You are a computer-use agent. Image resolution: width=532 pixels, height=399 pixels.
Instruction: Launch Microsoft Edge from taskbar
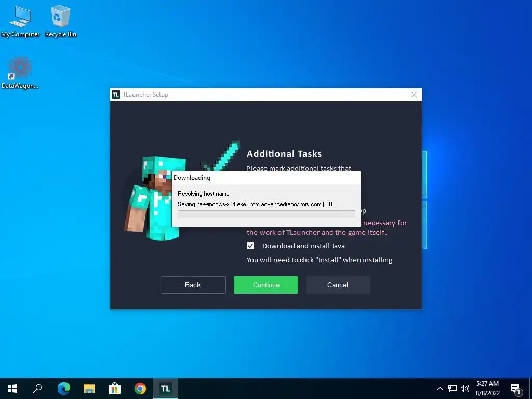click(63, 389)
